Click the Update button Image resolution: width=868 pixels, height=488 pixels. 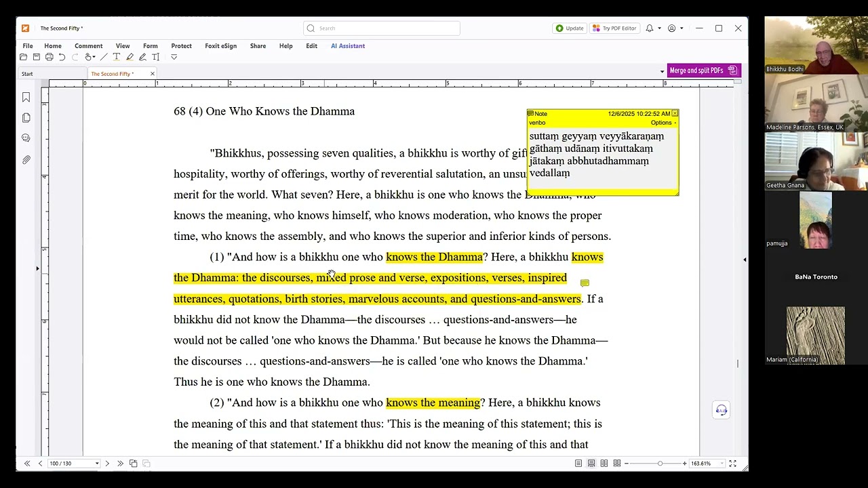(570, 28)
